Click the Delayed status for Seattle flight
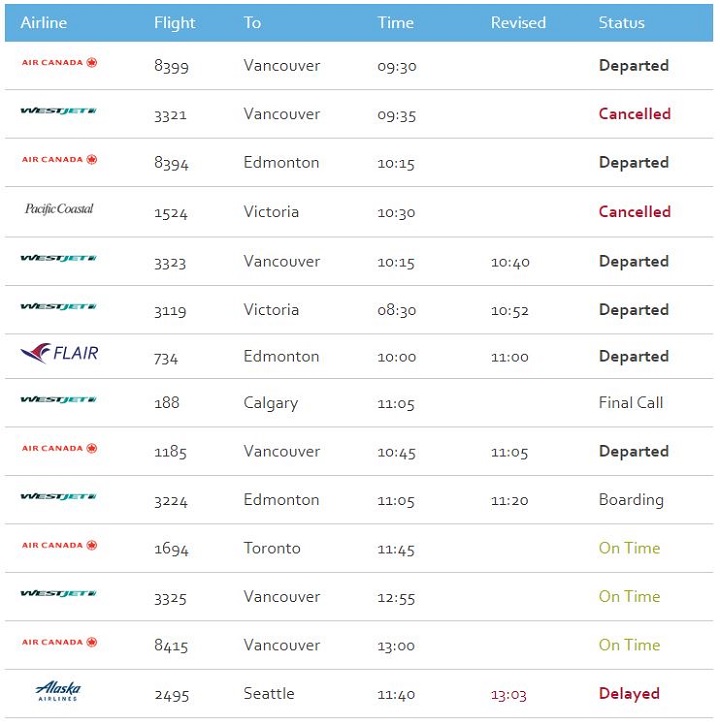This screenshot has width=720, height=725. 629,694
